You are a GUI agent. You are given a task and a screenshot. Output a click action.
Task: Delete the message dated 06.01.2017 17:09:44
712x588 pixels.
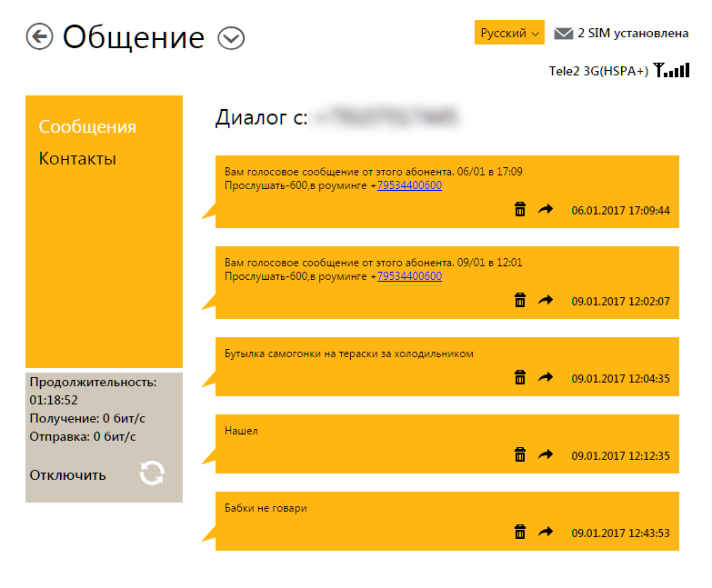pyautogui.click(x=520, y=210)
